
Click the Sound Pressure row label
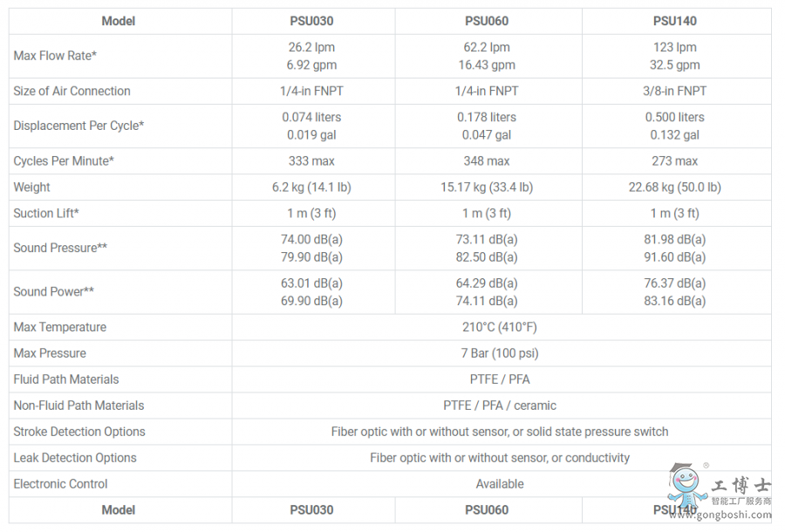point(60,248)
